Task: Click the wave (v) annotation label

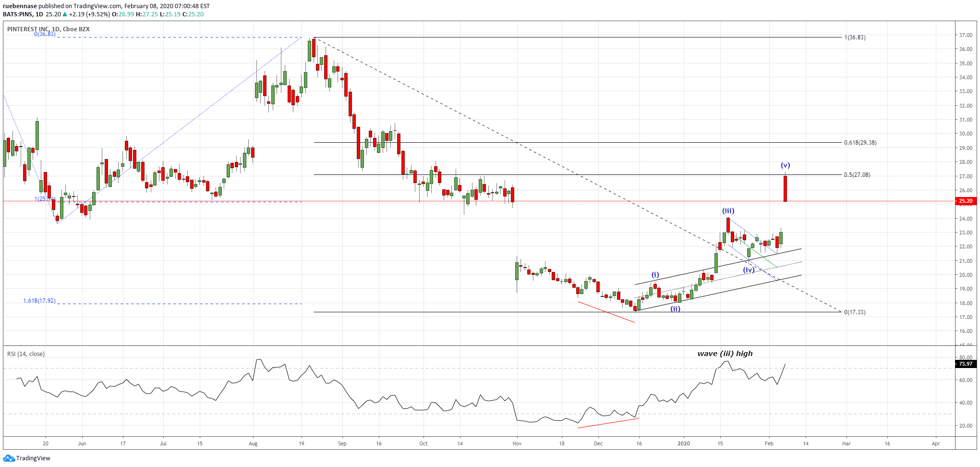Action: pyautogui.click(x=786, y=165)
